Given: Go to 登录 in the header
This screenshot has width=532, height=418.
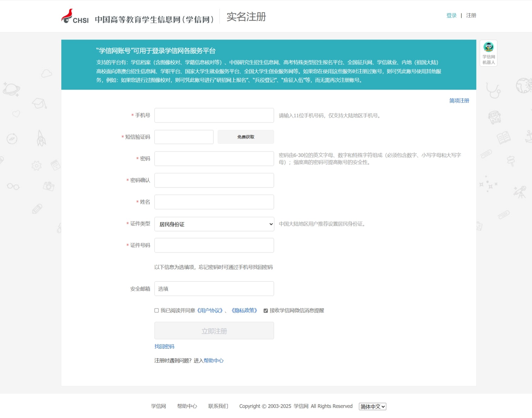Looking at the screenshot, I should click(x=451, y=15).
